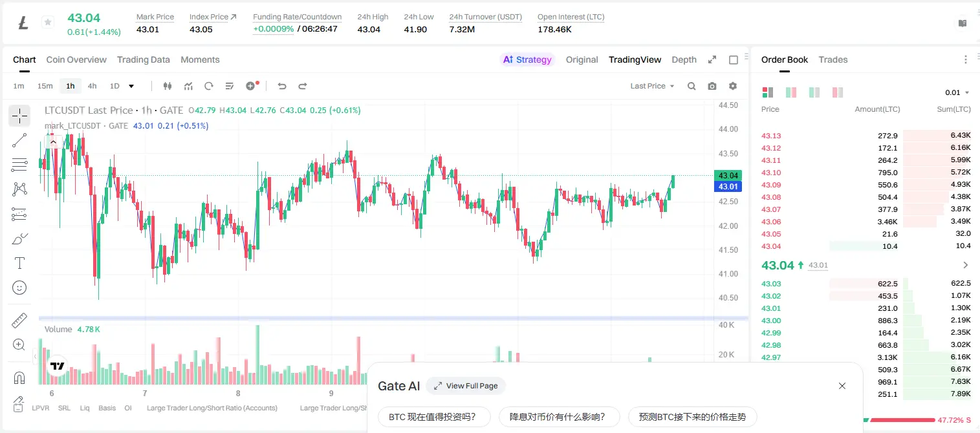The height and width of the screenshot is (433, 980).
Task: Collapse the volume pane left arrow
Action: pyautogui.click(x=35, y=356)
